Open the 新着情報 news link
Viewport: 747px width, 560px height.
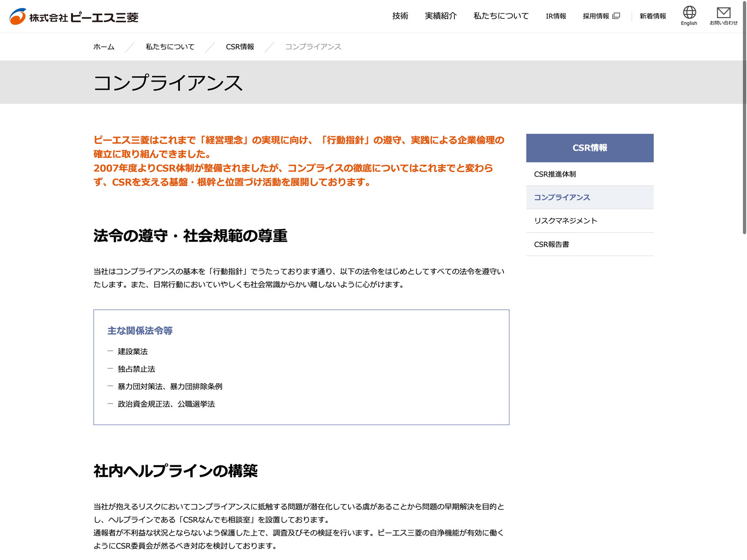tap(652, 16)
